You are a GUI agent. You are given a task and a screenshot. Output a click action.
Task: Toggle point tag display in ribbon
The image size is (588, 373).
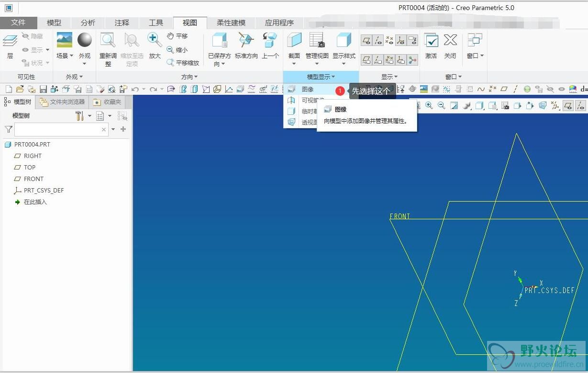pyautogui.click(x=389, y=59)
